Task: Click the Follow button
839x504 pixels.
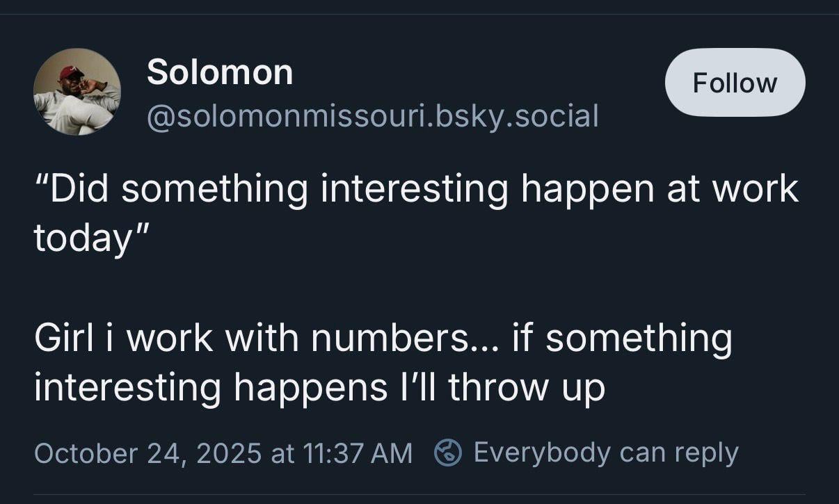Action: (x=735, y=83)
